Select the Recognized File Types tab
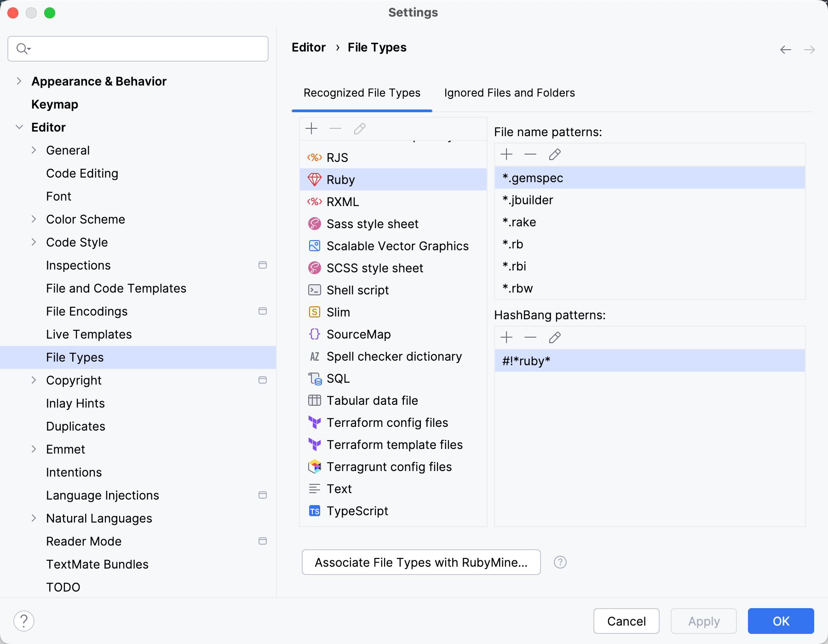 click(x=362, y=92)
